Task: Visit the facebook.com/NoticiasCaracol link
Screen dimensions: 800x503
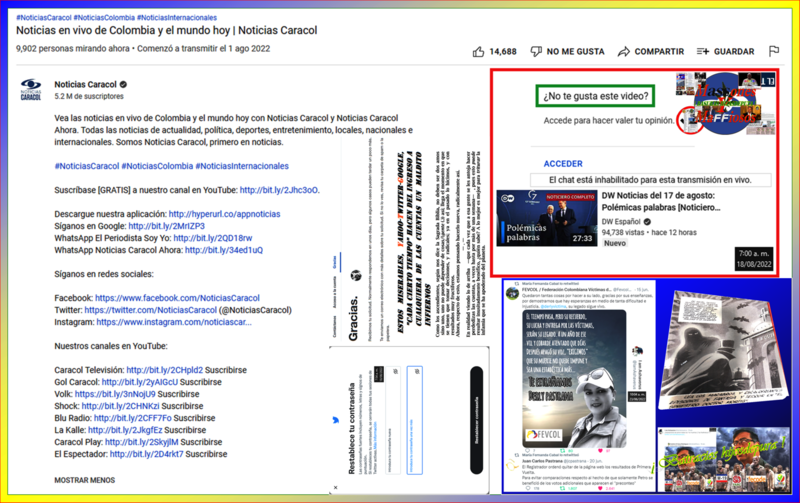Action: click(177, 298)
